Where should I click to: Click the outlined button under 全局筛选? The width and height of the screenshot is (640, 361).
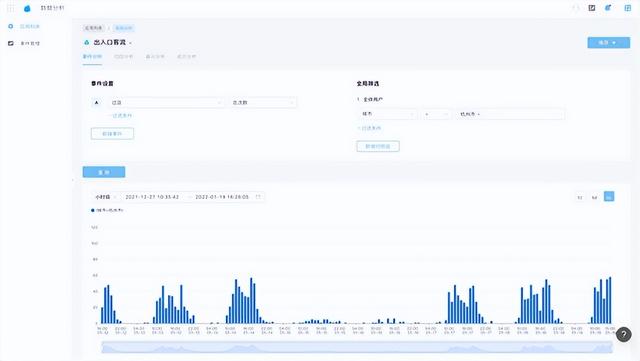click(378, 146)
